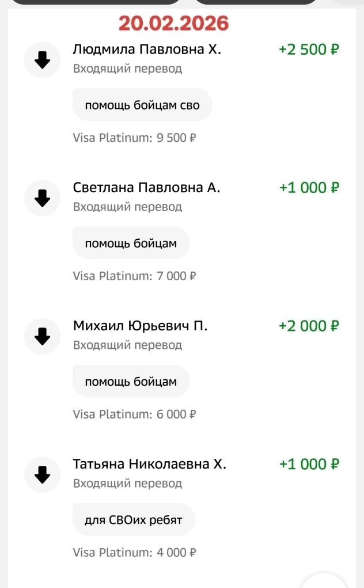This screenshot has height=588, width=364.
Task: Click the incoming arrow icon beside Светлана Павловна А.
Action: [x=43, y=198]
